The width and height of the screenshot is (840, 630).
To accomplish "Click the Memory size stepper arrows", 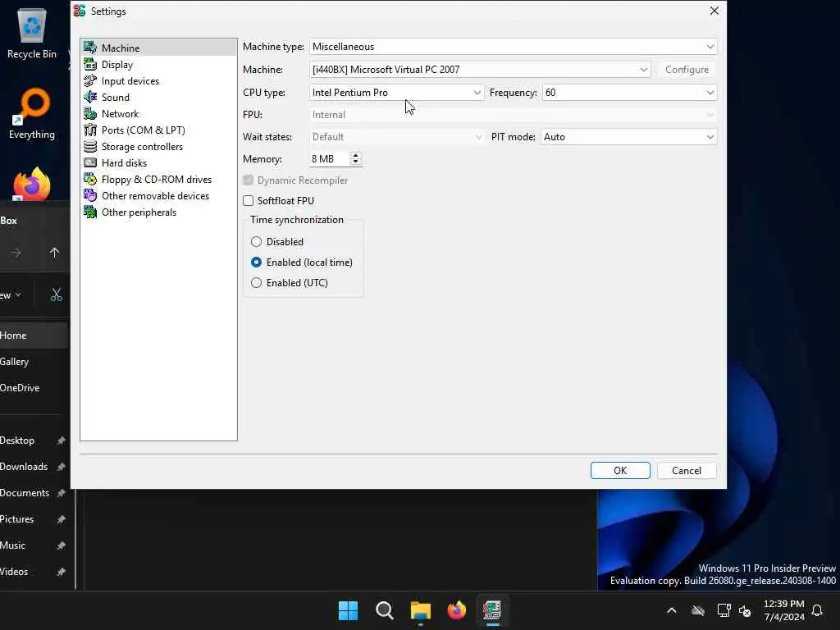I will [x=355, y=158].
